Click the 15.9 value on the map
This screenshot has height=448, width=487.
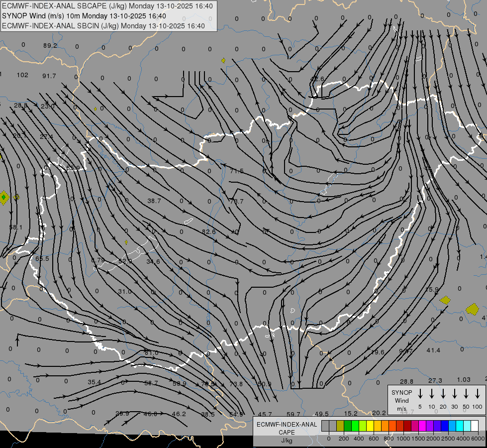[x=432, y=289]
